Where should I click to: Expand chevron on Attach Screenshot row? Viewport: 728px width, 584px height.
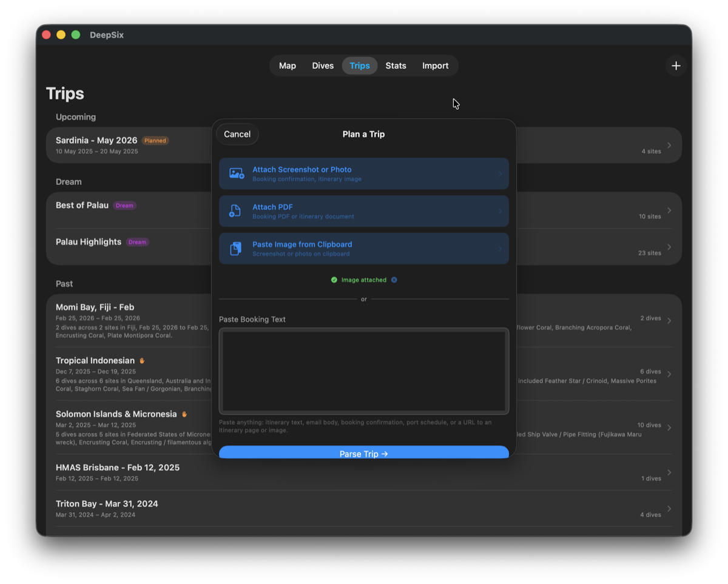coord(500,174)
